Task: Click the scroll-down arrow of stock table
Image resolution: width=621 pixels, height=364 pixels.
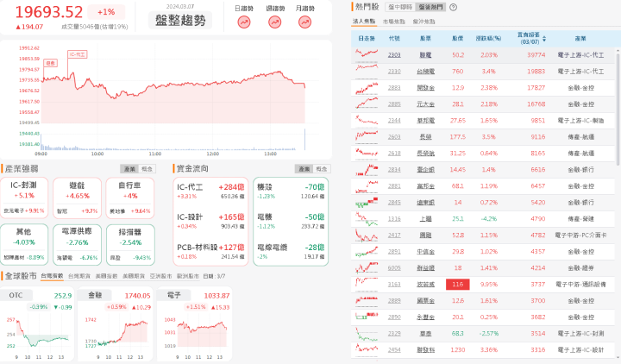Action: tap(618, 358)
